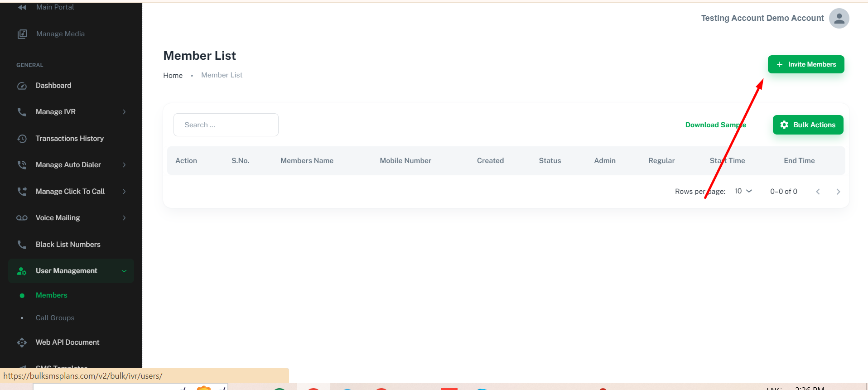Click the member Search input field
Viewport: 868px width, 390px height.
(226, 125)
